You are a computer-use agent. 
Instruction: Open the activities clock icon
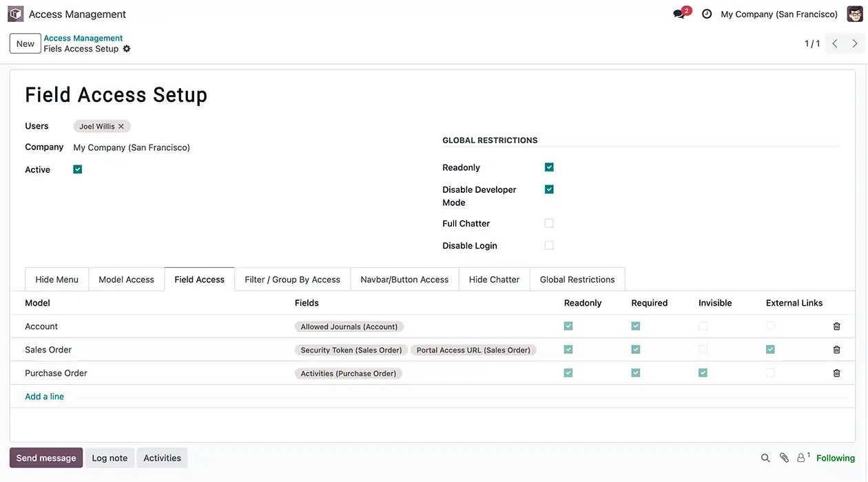(x=707, y=14)
